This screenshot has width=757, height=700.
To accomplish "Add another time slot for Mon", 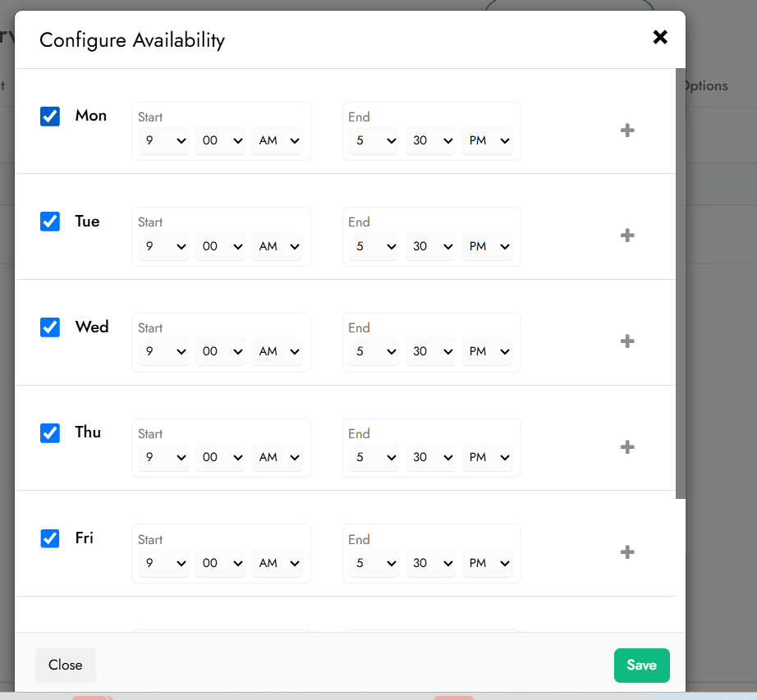I will coord(627,130).
